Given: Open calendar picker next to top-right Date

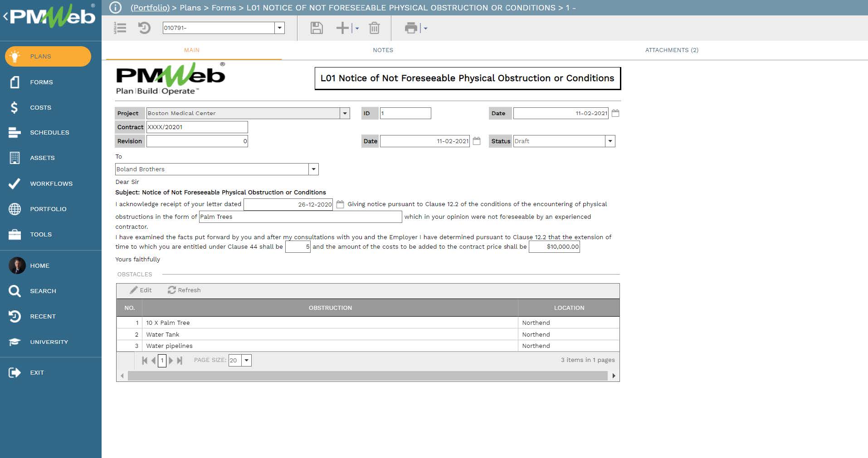Looking at the screenshot, I should click(x=615, y=113).
